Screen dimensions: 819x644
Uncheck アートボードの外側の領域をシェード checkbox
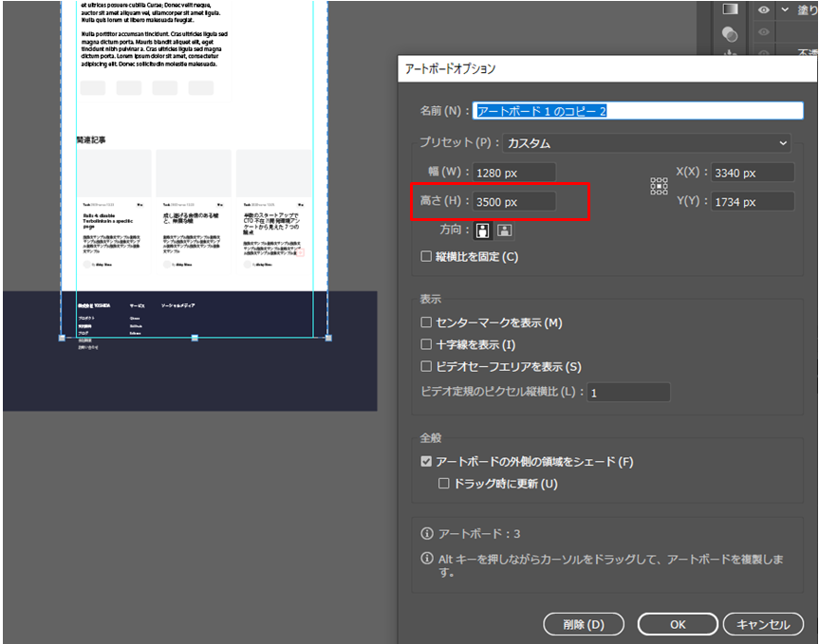(x=426, y=461)
